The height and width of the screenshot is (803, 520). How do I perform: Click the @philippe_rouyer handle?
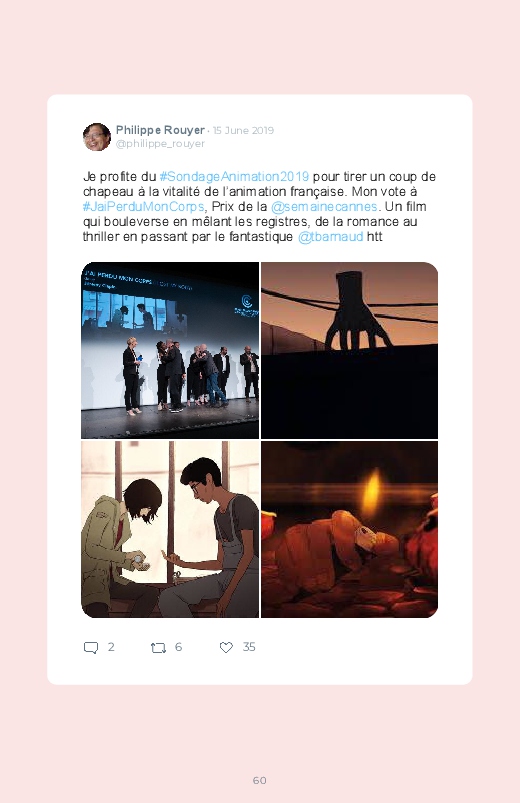160,144
